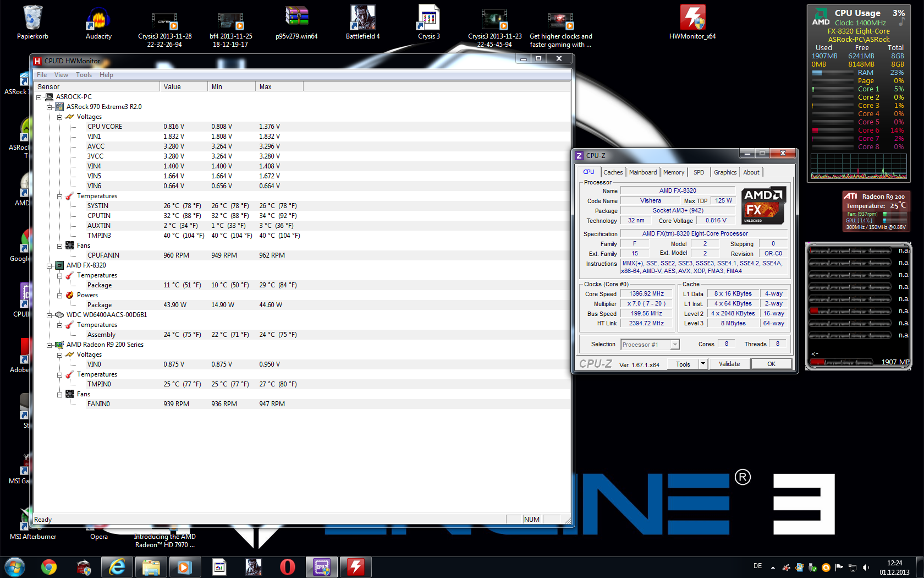
Task: Open the Processor #1 selection combo box
Action: point(650,345)
